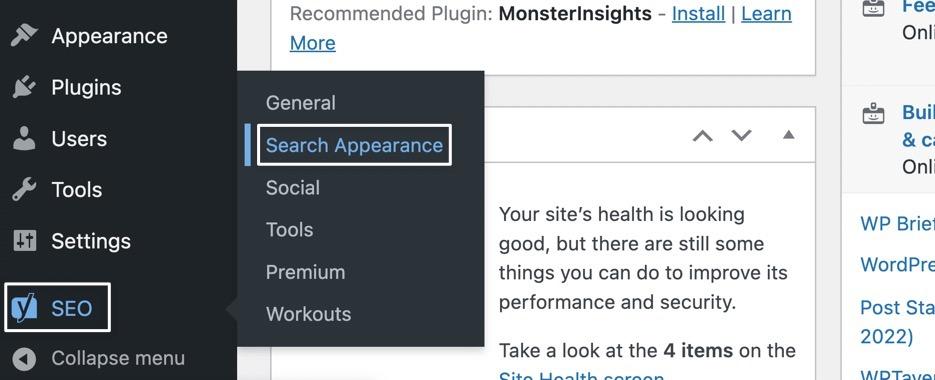Click the Yoast SEO logo icon
935x380 pixels.
(x=24, y=308)
